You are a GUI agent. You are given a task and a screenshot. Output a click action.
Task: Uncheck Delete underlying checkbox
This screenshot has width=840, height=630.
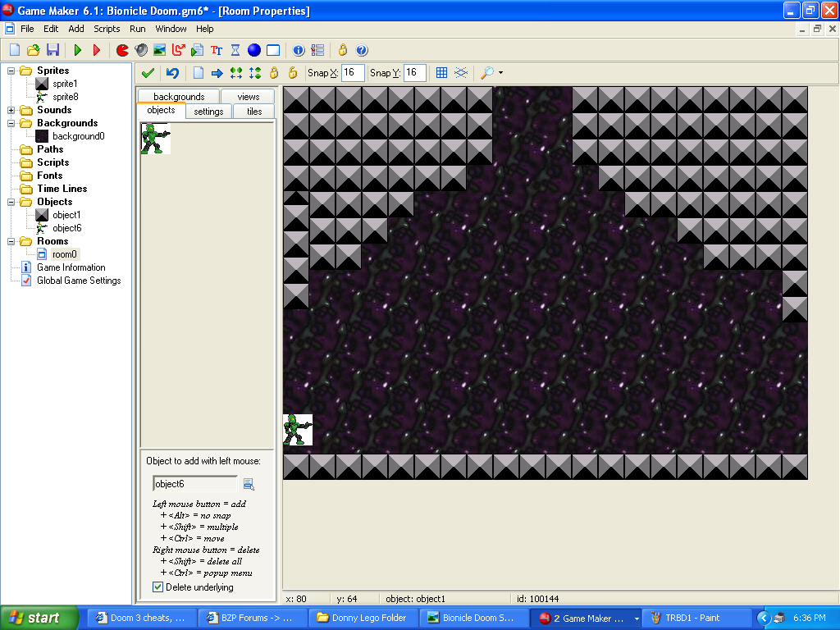tap(158, 587)
